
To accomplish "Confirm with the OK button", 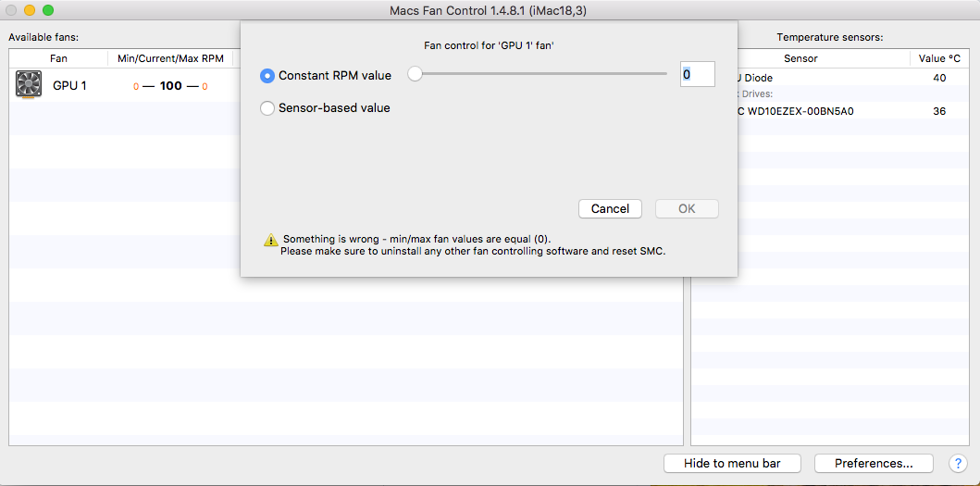I will 687,209.
